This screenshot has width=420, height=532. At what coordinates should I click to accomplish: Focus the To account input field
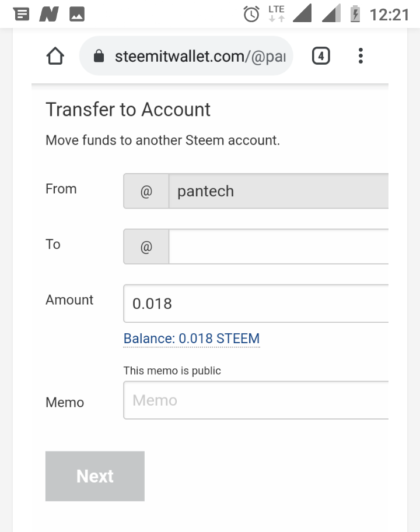coord(278,246)
